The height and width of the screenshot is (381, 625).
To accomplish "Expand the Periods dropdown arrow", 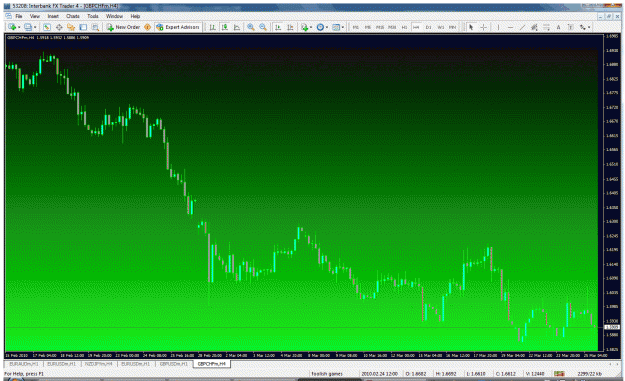I will (x=327, y=27).
